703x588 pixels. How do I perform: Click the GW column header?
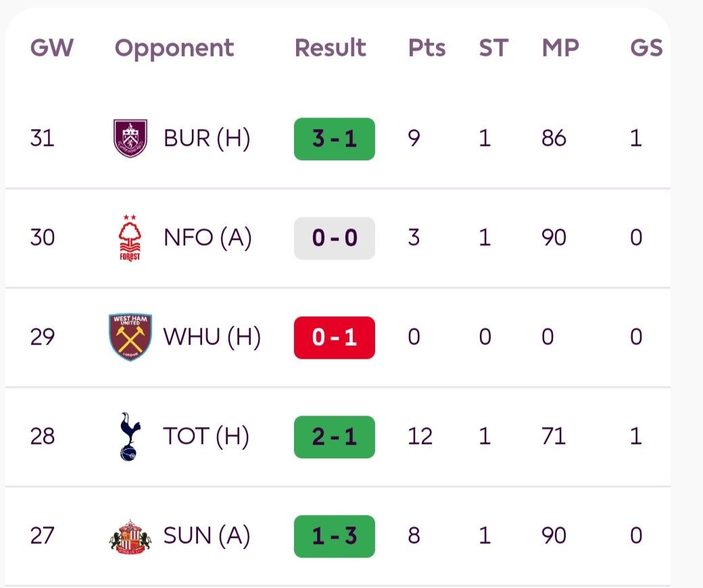[52, 48]
